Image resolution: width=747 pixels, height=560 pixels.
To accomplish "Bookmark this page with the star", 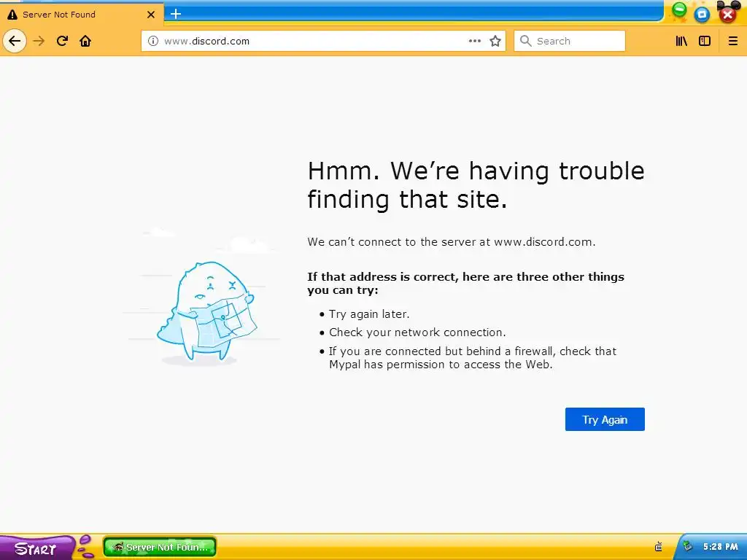I will [495, 41].
